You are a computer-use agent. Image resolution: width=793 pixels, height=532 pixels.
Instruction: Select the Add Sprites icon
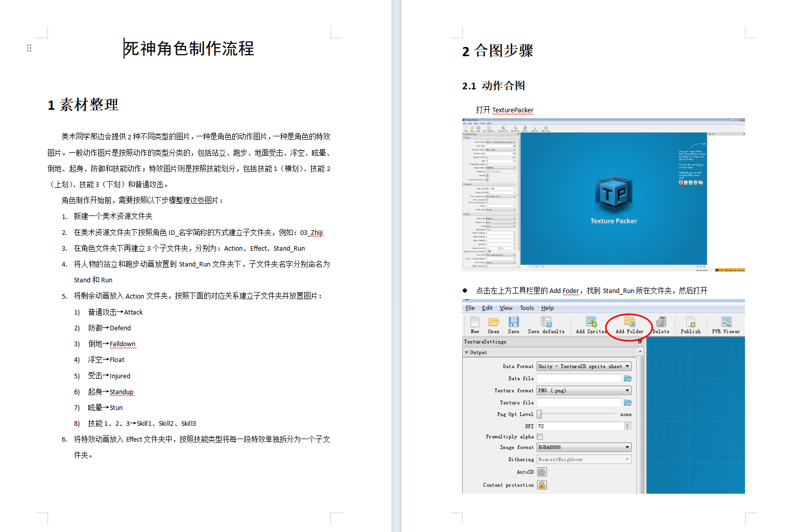(x=591, y=322)
